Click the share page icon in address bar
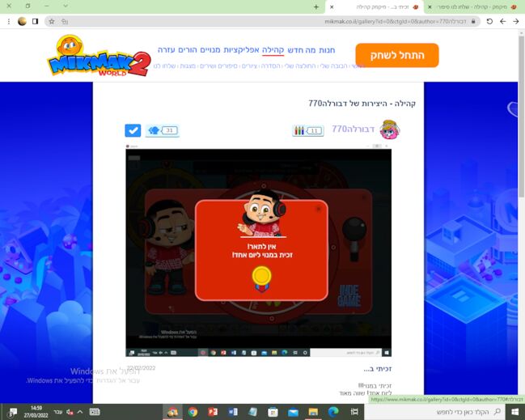525x420 pixels. tap(65, 21)
